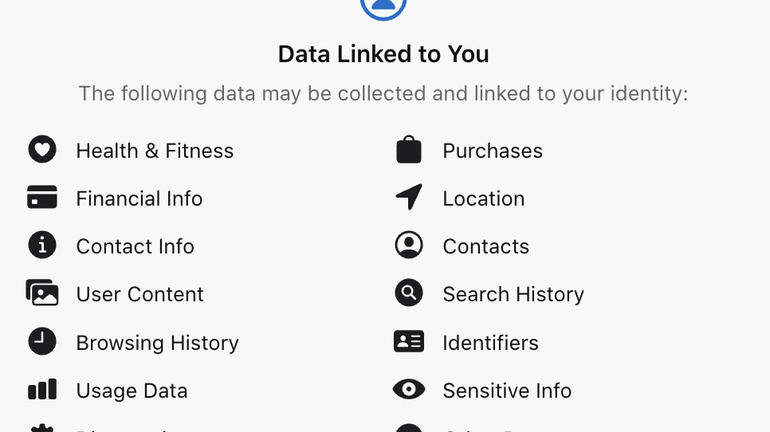Select the Sensitive Info label
This screenshot has height=432, width=770.
507,391
